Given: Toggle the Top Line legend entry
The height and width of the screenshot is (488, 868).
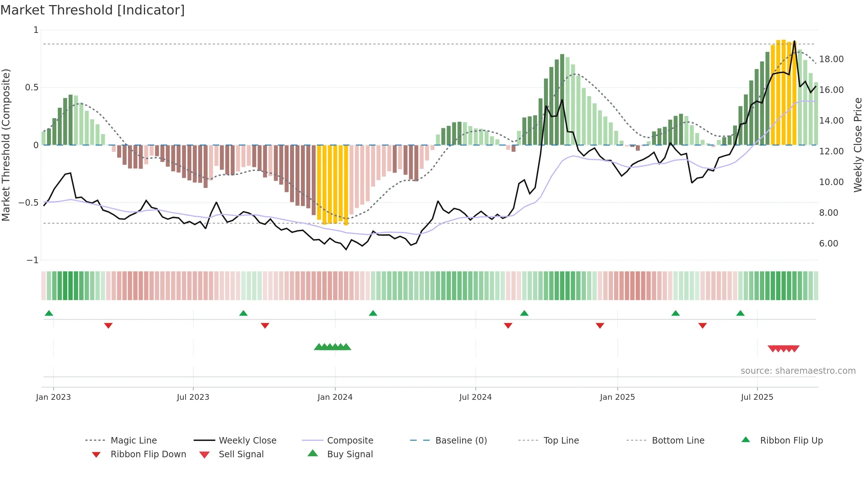Looking at the screenshot, I should click(549, 440).
